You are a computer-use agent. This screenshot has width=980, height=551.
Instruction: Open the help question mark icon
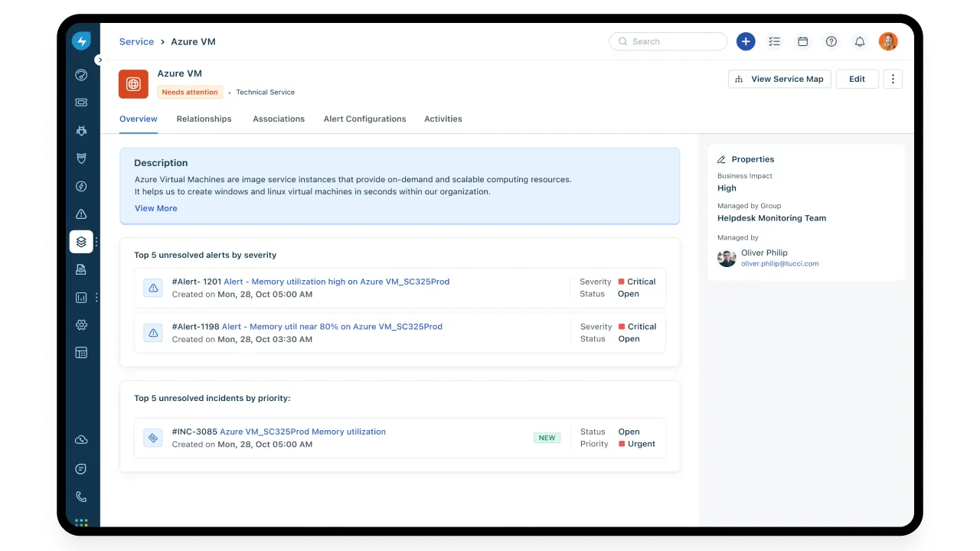pyautogui.click(x=831, y=41)
